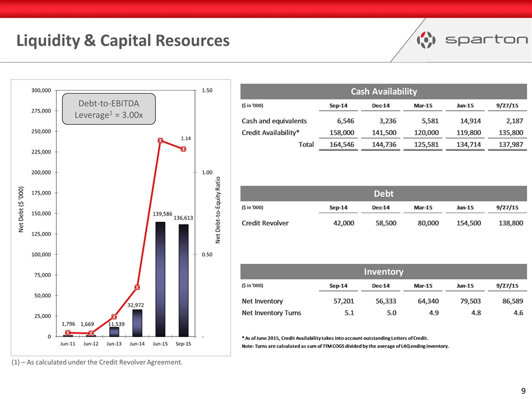The height and width of the screenshot is (399, 532).
Task: Click the Debt-to-EBITDA Leverage callout box
Action: tap(109, 109)
